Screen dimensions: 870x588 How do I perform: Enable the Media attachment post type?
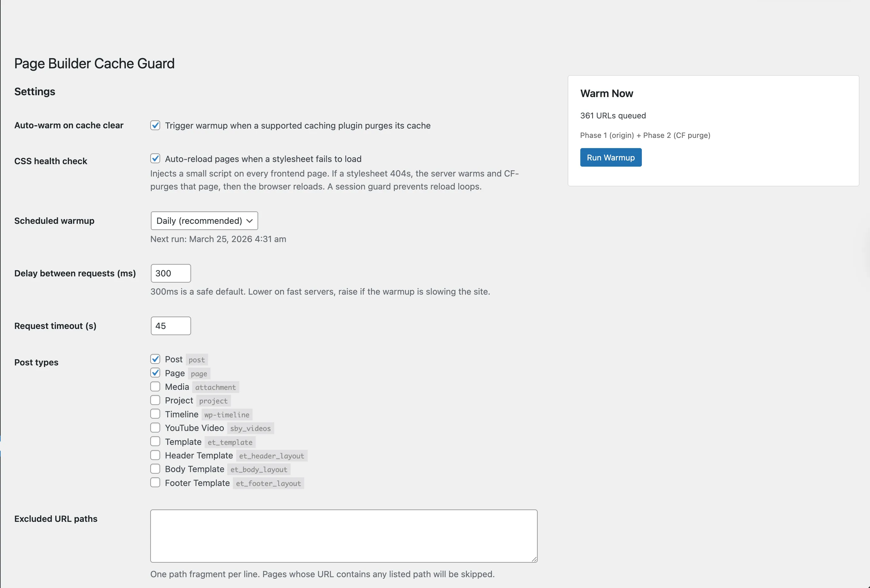(x=155, y=386)
